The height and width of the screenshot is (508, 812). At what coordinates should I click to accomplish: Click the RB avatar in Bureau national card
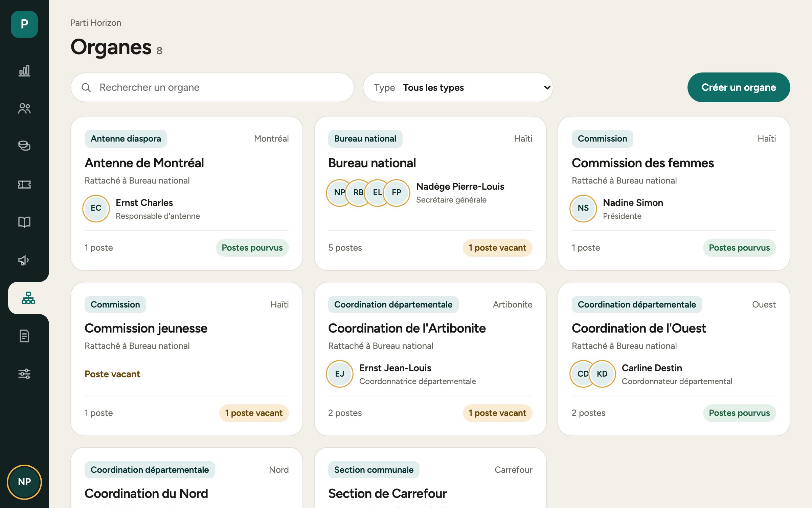[358, 193]
